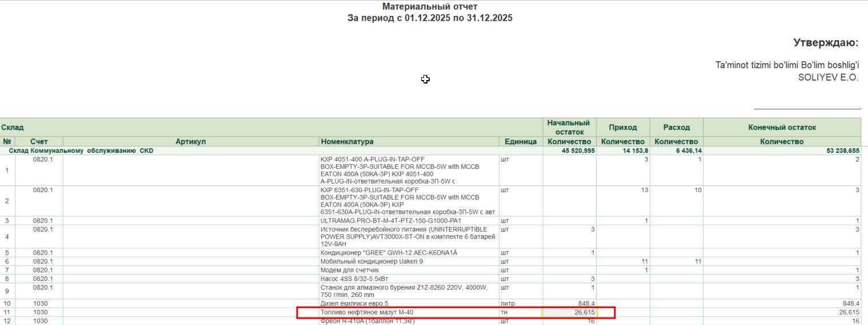Click the initial balance "848,4" of Дизел

(x=586, y=303)
